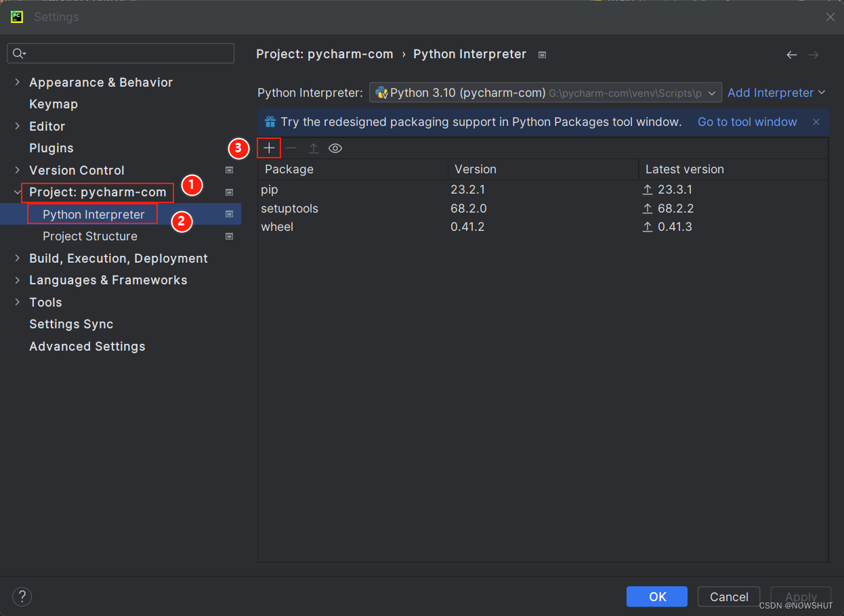Click wheel version 0.41.2 cell
The image size is (844, 616).
coord(467,227)
